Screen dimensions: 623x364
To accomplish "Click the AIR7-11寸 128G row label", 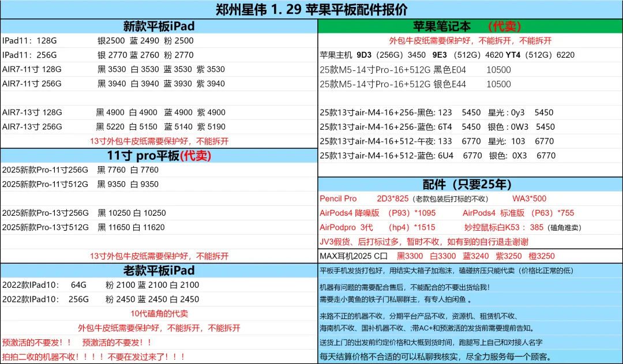I will coord(32,69).
